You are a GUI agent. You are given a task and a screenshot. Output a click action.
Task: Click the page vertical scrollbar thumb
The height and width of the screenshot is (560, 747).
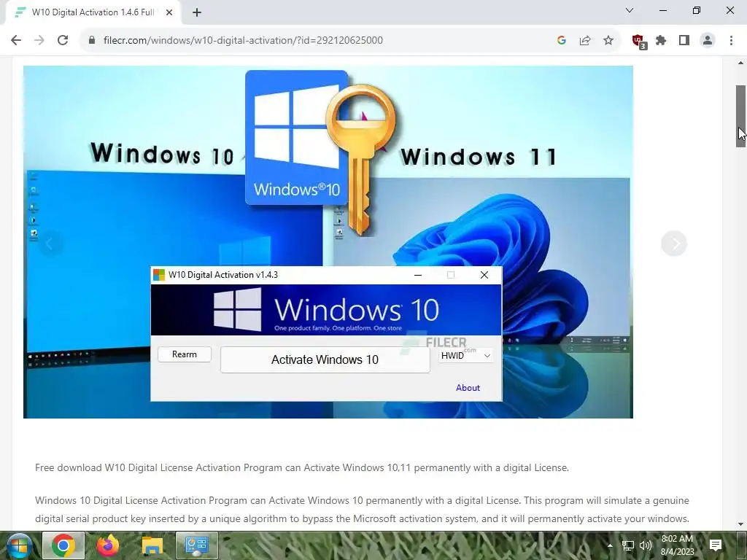741,116
